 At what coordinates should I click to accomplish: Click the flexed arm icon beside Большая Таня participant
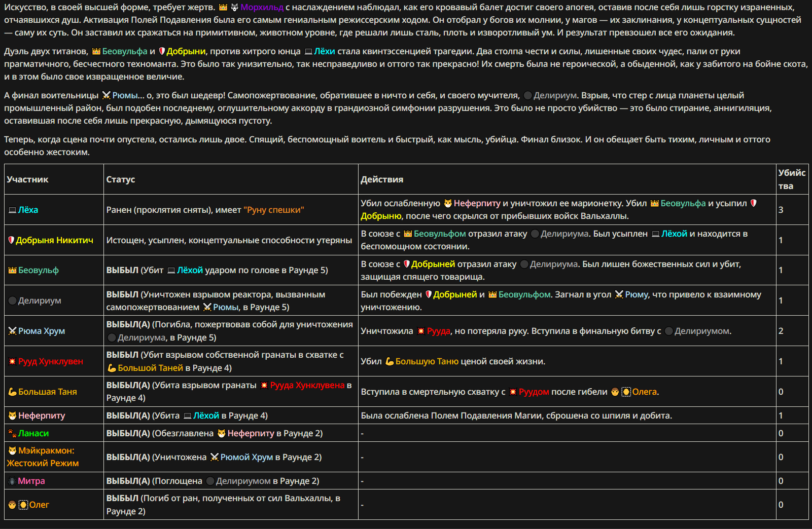pos(12,392)
